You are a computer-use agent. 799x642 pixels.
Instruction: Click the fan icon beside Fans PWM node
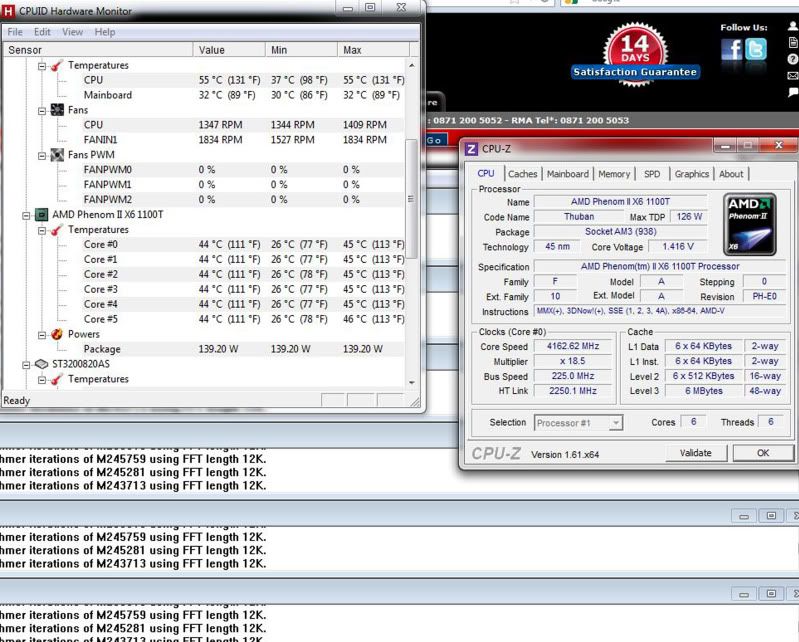(x=57, y=154)
